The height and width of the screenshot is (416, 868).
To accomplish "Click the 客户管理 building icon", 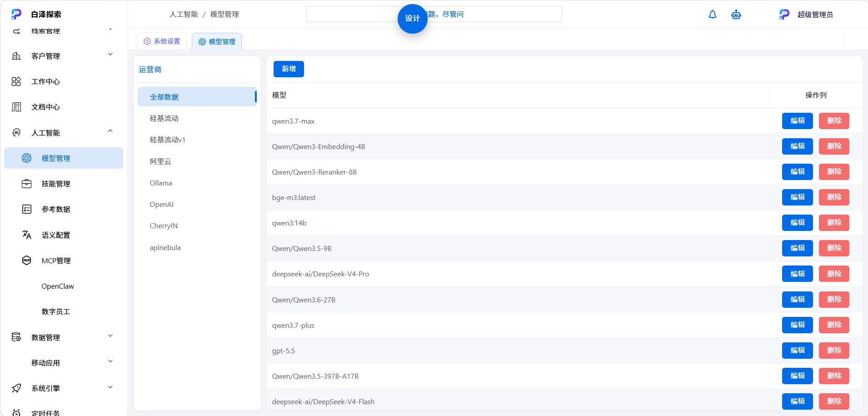I will coord(16,56).
